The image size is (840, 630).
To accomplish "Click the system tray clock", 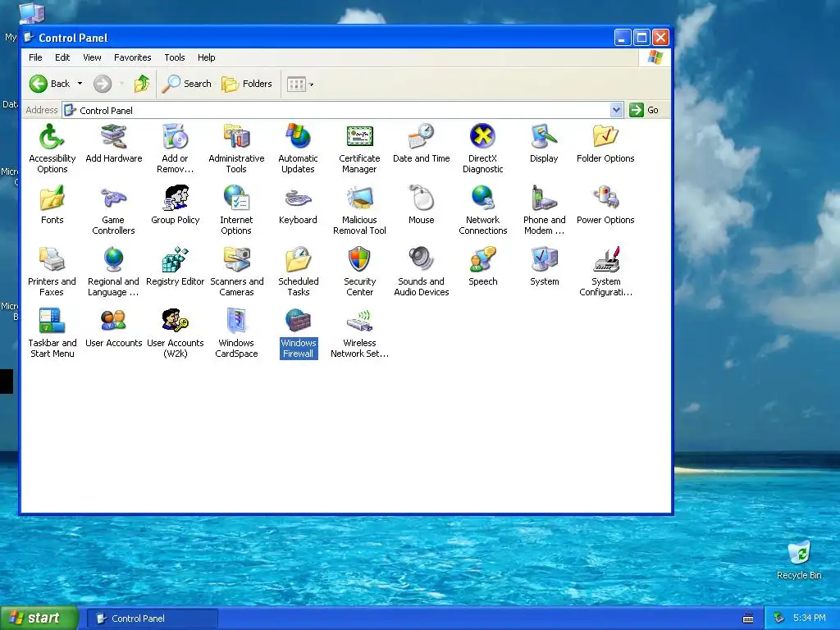I will 809,619.
